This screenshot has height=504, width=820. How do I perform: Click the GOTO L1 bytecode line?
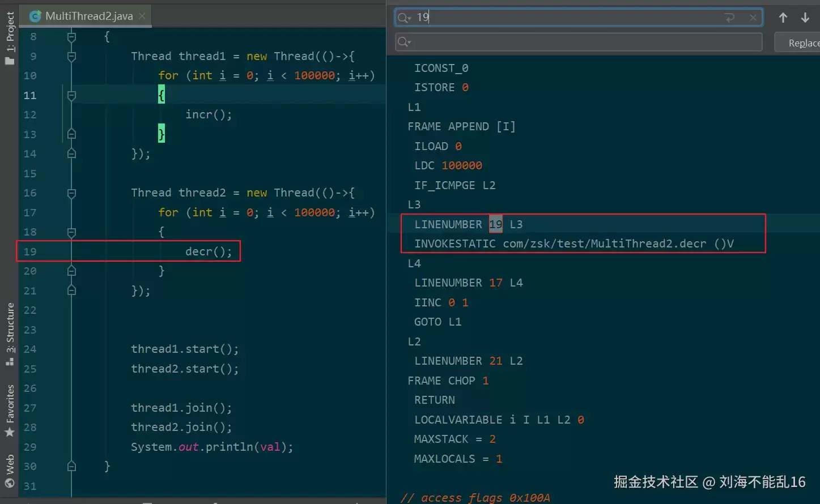tap(437, 322)
